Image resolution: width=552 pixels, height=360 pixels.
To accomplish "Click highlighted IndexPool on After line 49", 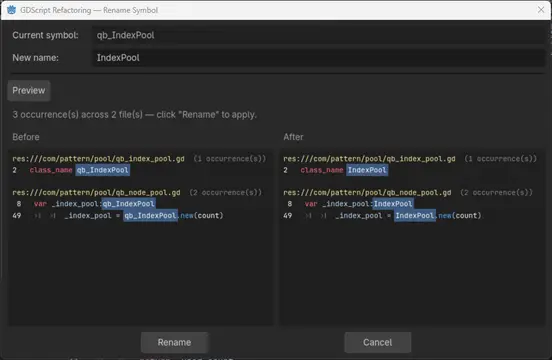I will click(x=415, y=215).
